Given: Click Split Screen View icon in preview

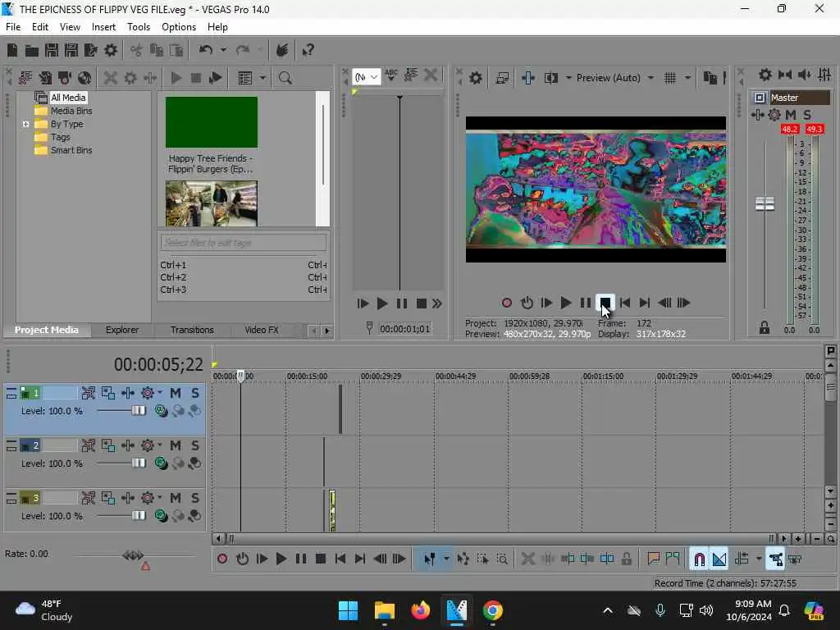Looking at the screenshot, I should point(550,78).
